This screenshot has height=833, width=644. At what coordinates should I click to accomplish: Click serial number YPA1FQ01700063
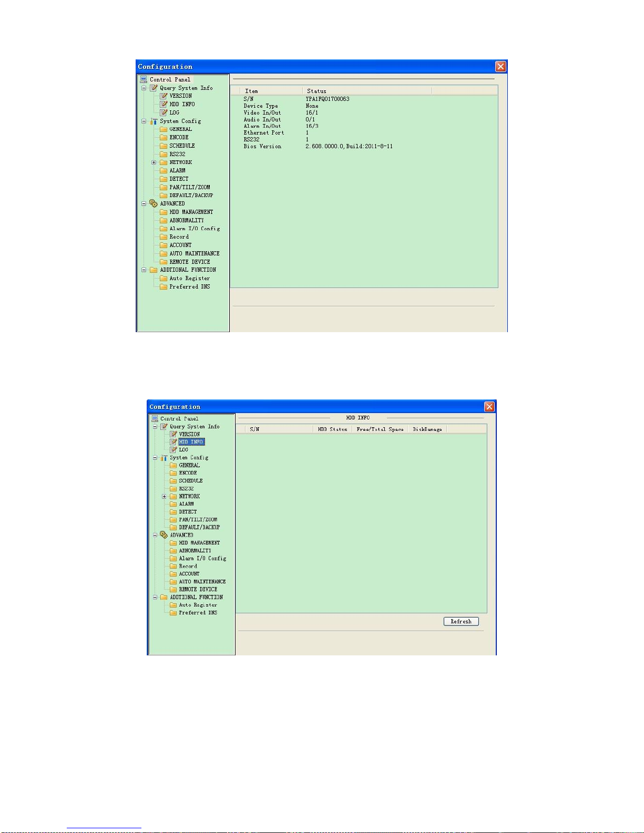click(328, 99)
